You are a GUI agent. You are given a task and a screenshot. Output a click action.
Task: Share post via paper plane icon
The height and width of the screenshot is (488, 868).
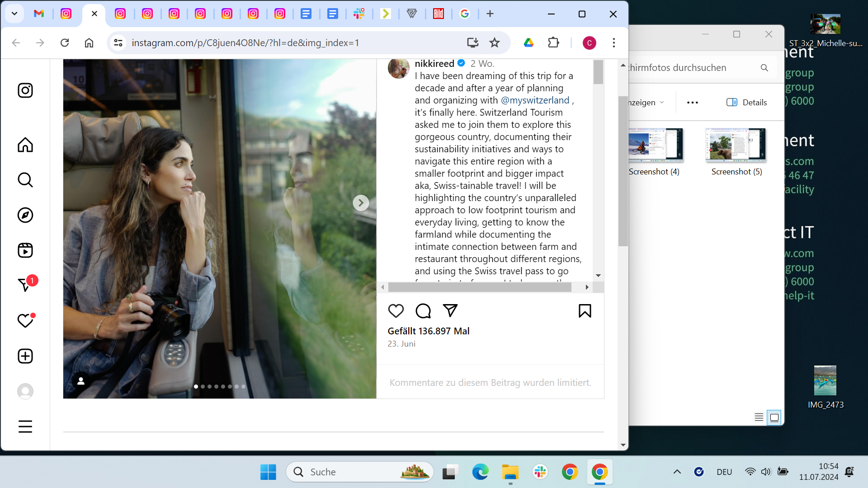click(450, 310)
